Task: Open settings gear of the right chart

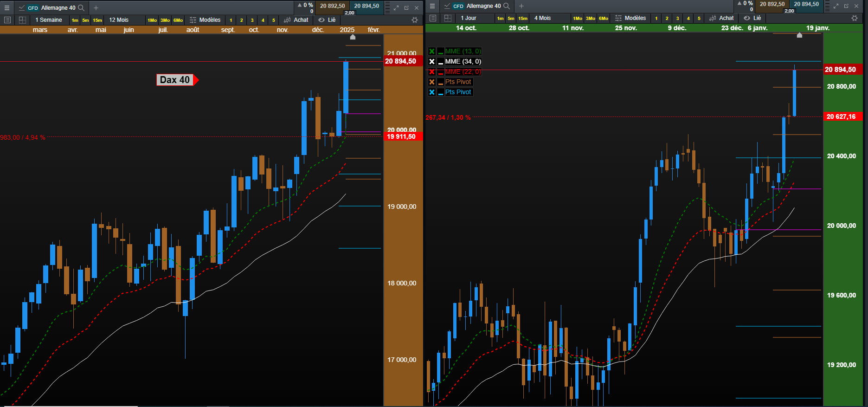Action: point(854,18)
